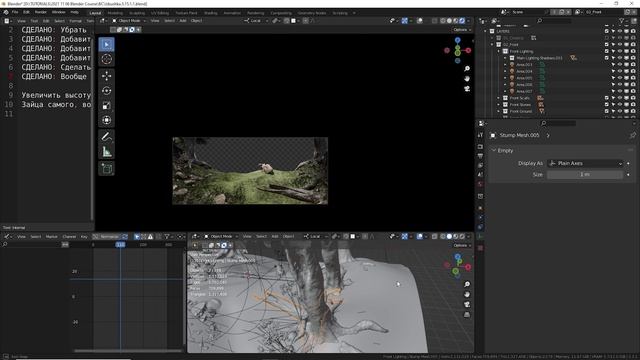The width and height of the screenshot is (640, 360).
Task: Click Options button in the bottom viewport
Action: tap(462, 245)
